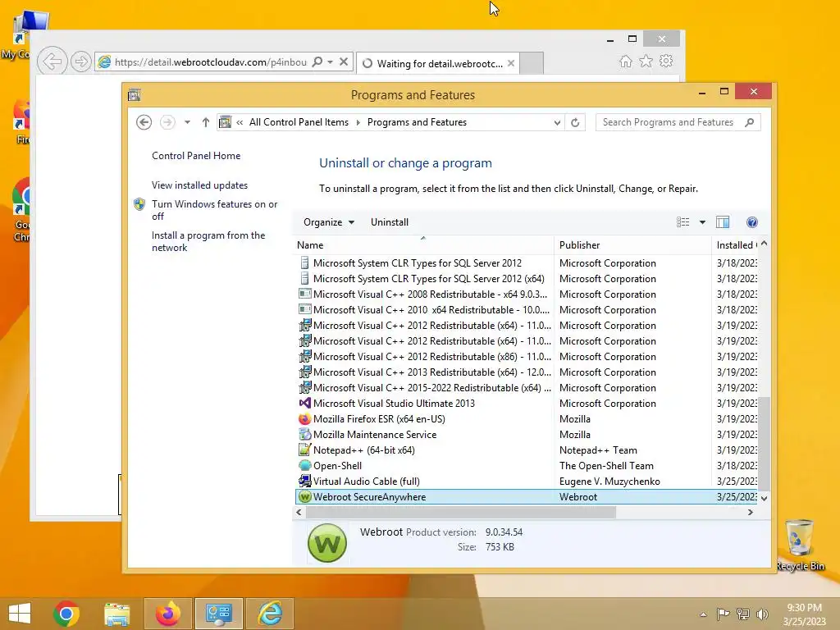Open File Explorer from the taskbar
This screenshot has height=630, width=840.
(116, 614)
